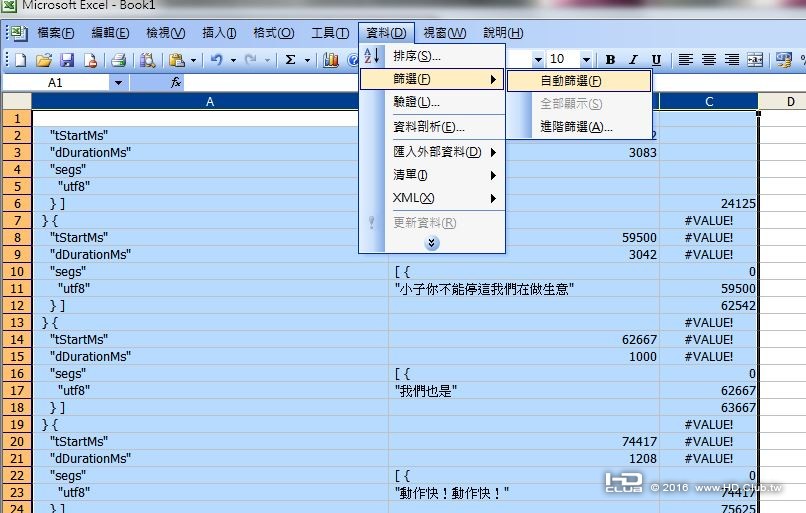Toggle Bold formatting
Viewport: 806px width, 513px height.
coord(610,60)
